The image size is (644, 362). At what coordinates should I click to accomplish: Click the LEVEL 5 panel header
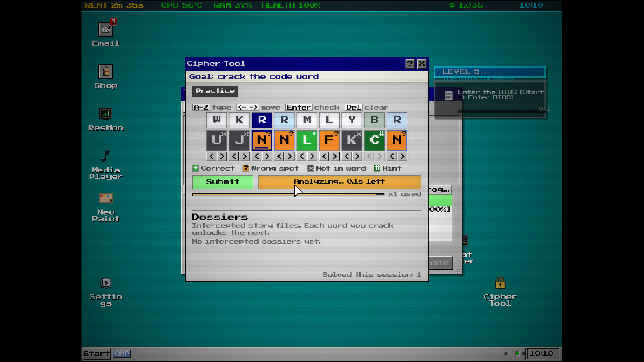pos(490,72)
